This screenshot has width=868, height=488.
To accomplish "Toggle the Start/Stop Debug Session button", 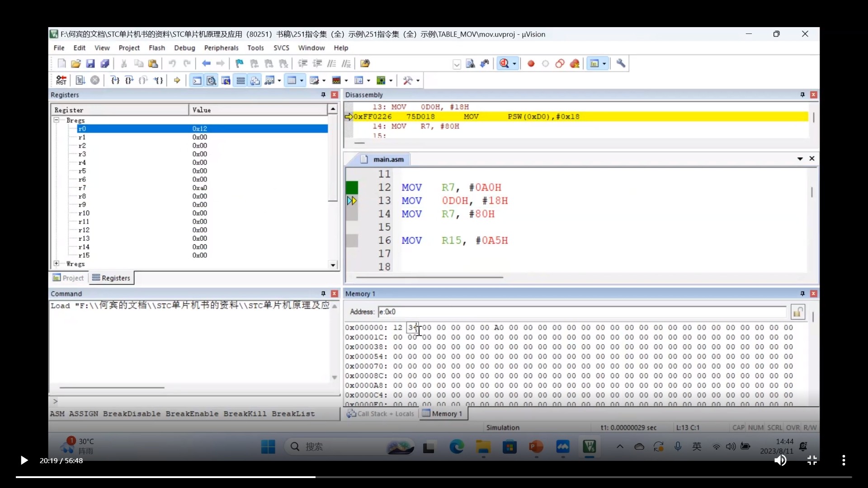I will tap(505, 64).
